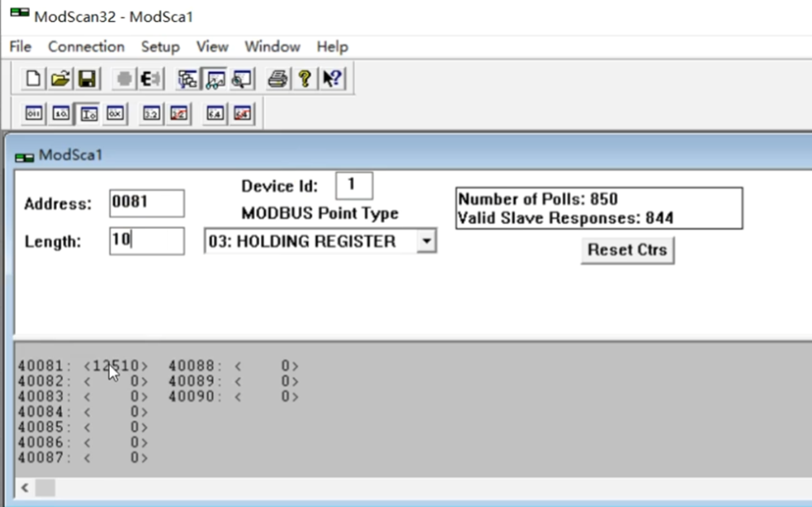Select the pressed decimal display format icon
This screenshot has width=812, height=507.
[88, 114]
